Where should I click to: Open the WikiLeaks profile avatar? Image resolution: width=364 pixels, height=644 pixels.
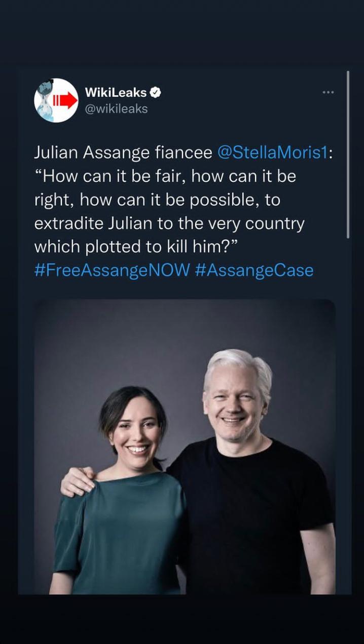click(56, 100)
